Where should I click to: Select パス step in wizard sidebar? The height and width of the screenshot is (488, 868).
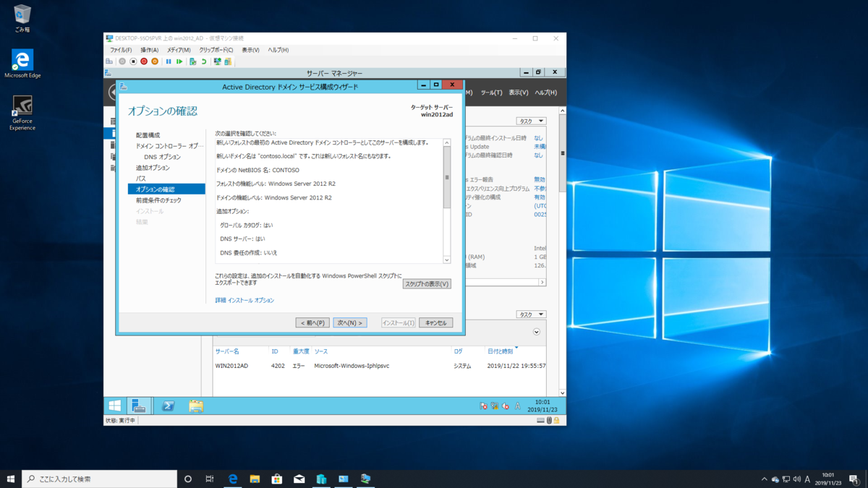click(x=141, y=179)
